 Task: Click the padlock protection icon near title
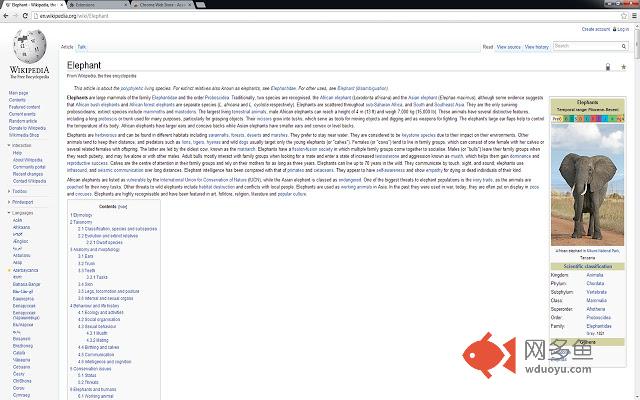coord(608,67)
